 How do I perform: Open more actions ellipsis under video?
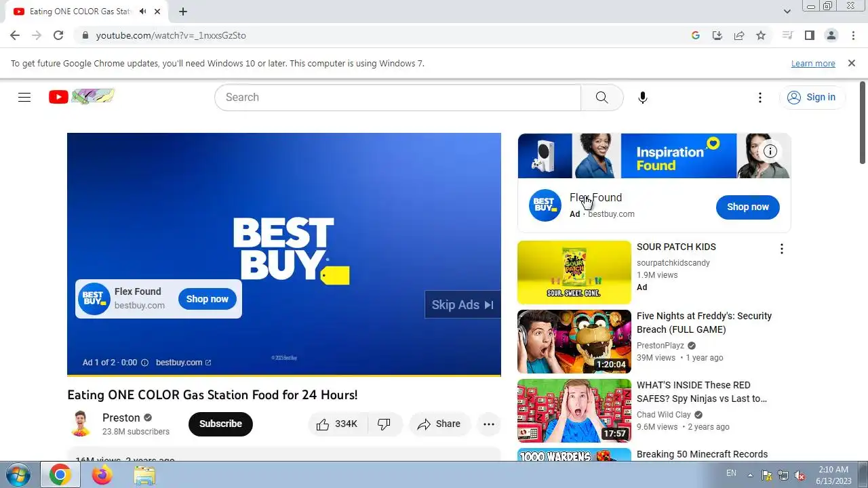(489, 424)
